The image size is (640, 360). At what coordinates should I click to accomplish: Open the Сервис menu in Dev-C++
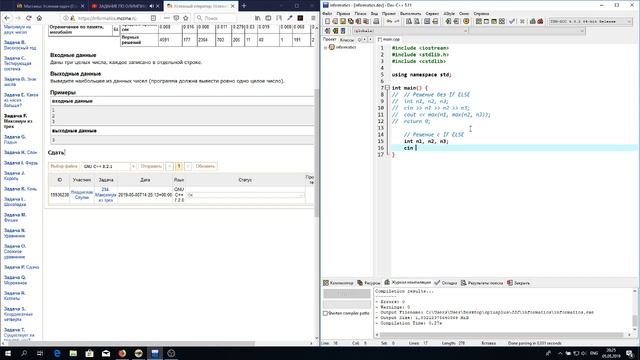pos(432,13)
